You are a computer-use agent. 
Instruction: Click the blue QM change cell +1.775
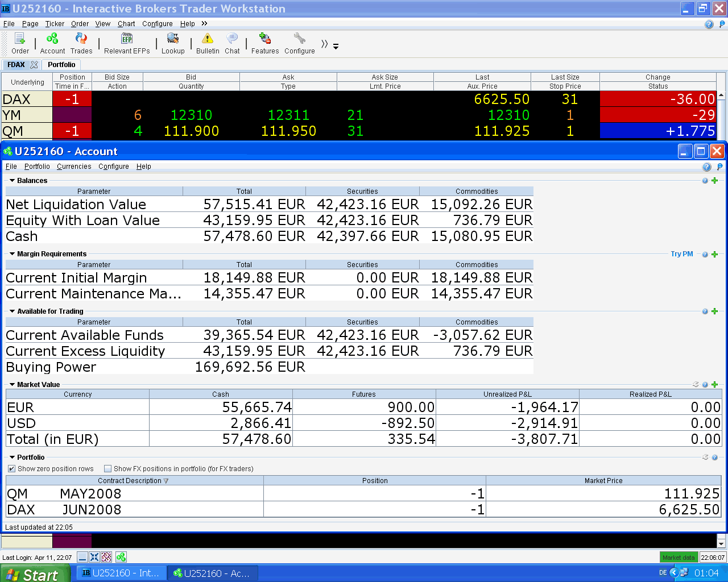658,131
